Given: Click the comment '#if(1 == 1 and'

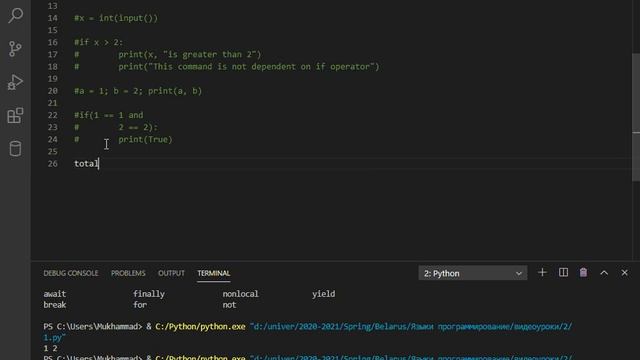Looking at the screenshot, I should [109, 115].
